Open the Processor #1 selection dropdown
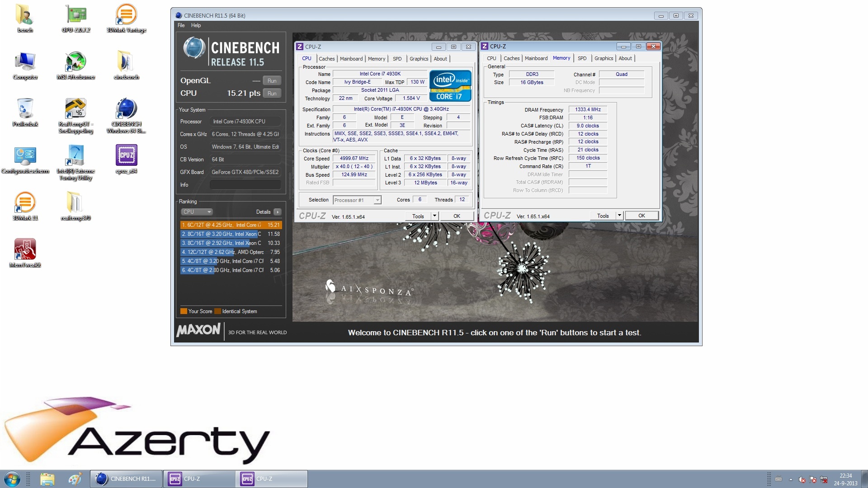The height and width of the screenshot is (488, 868). pos(357,200)
